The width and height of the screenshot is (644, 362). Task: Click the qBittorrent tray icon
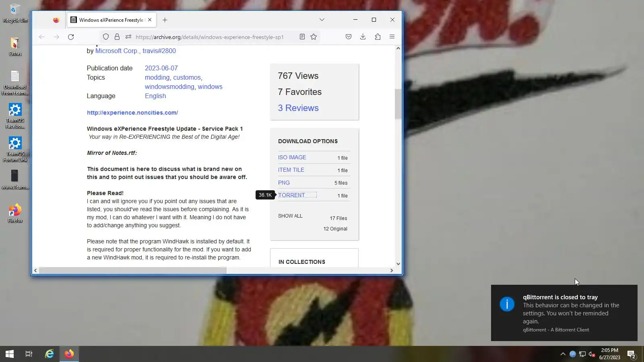click(572, 354)
